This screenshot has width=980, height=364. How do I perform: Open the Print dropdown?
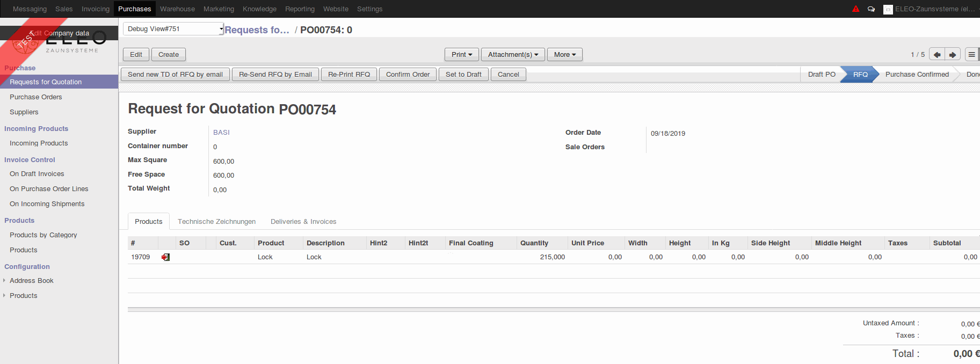pyautogui.click(x=462, y=55)
